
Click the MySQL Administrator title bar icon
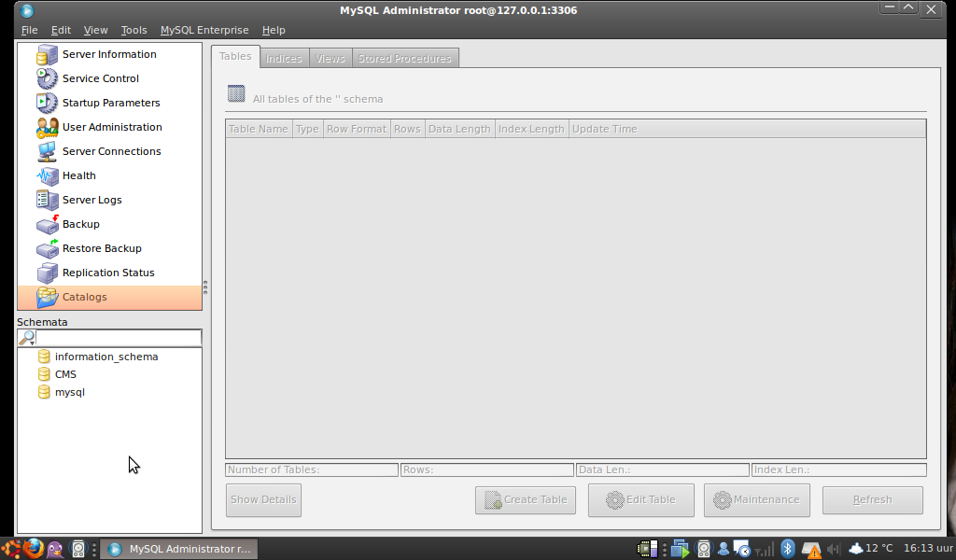point(27,10)
